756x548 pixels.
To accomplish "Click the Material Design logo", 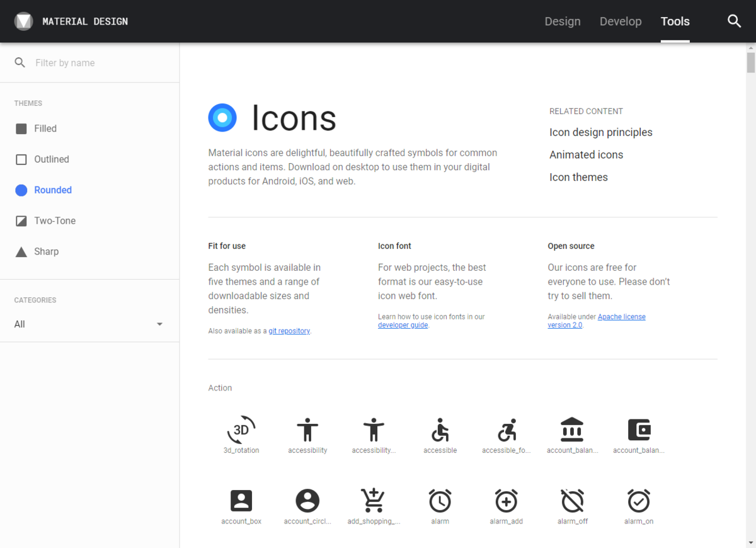I will coord(23,21).
